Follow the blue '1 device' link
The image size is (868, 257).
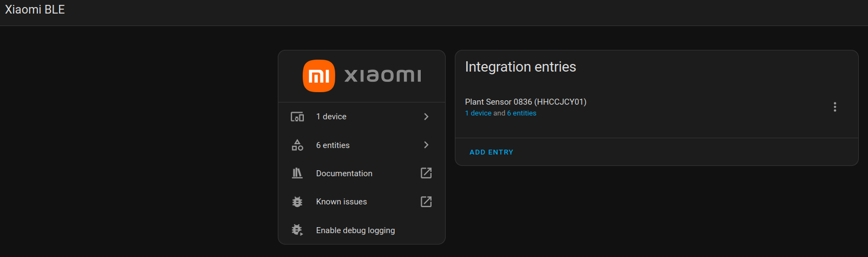[x=478, y=113]
